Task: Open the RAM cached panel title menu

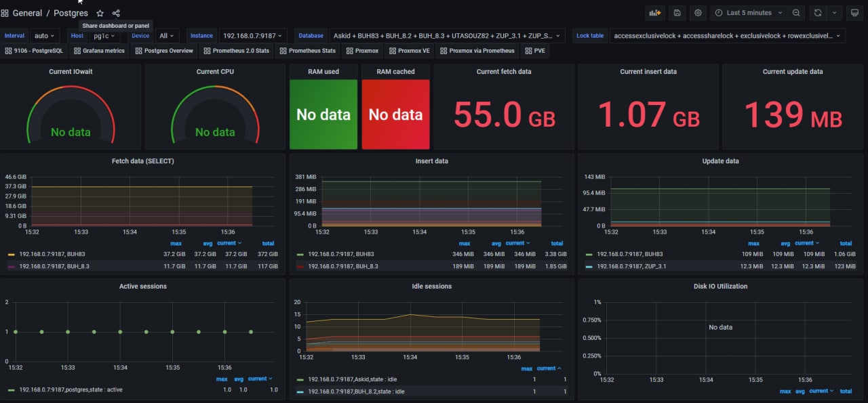Action: click(x=395, y=71)
